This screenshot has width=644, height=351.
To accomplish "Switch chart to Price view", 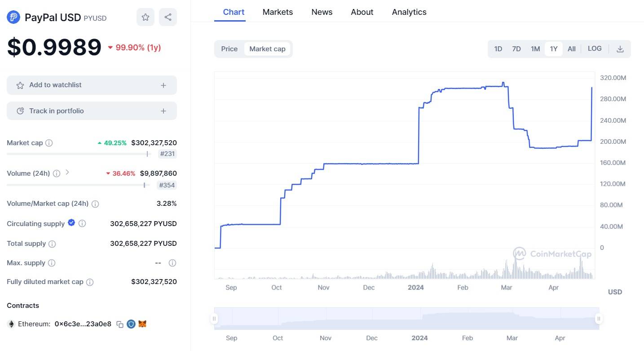I will coord(229,49).
